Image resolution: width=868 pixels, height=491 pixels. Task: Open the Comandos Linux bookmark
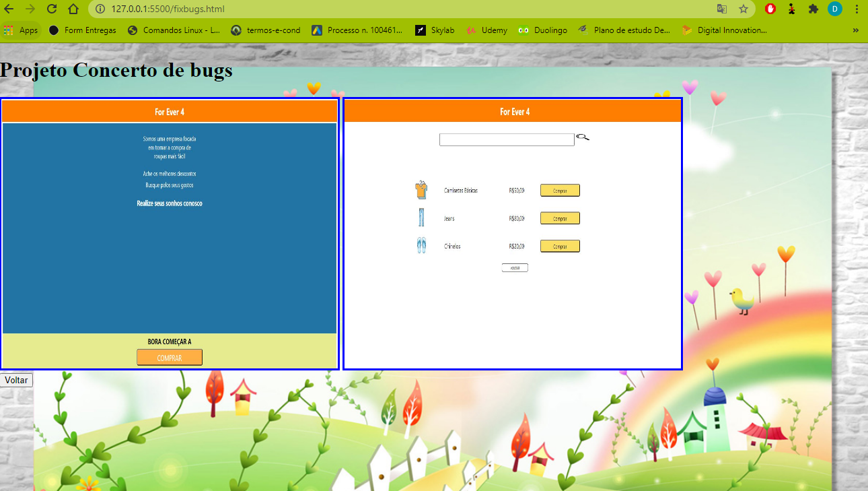[174, 30]
